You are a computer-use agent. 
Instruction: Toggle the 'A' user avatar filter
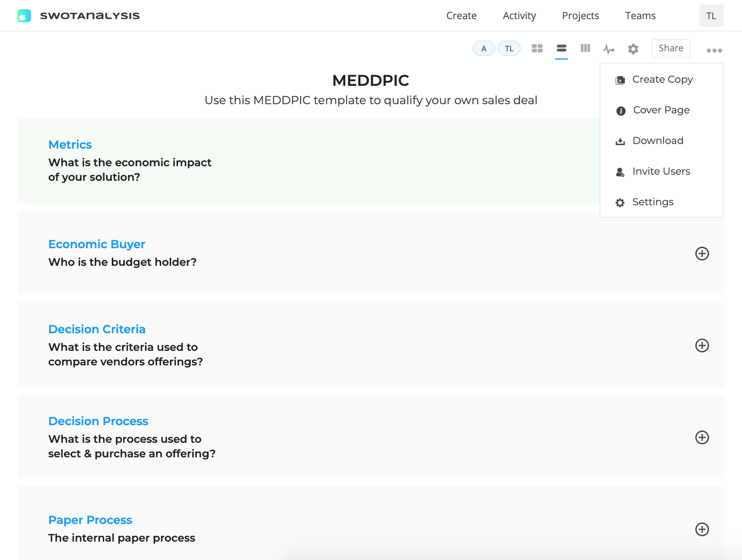point(484,49)
